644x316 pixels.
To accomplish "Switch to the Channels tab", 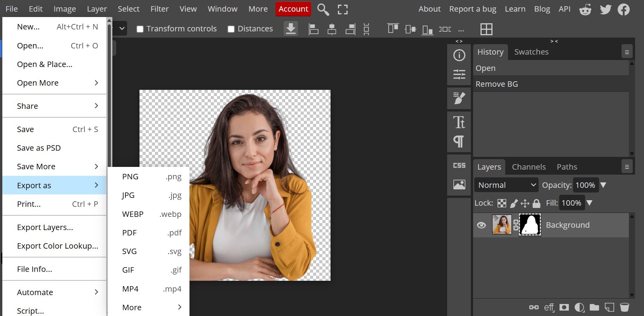I will click(529, 167).
